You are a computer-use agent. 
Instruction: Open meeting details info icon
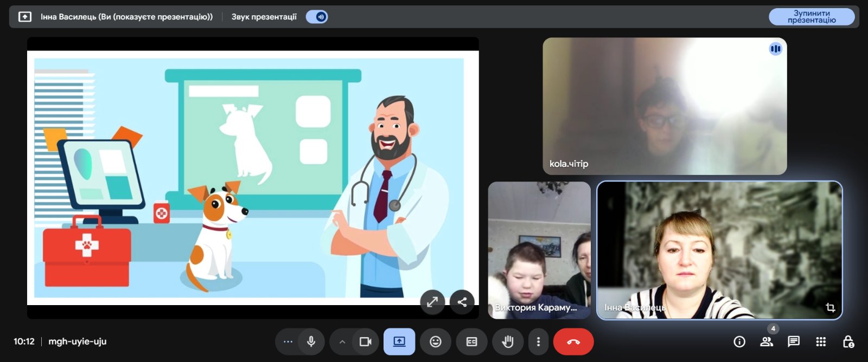(739, 341)
